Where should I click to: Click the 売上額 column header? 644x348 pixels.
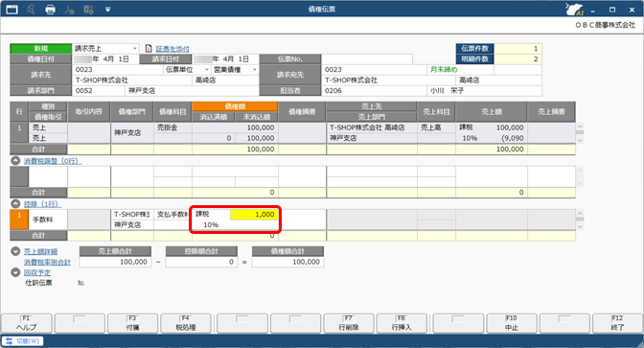[492, 112]
